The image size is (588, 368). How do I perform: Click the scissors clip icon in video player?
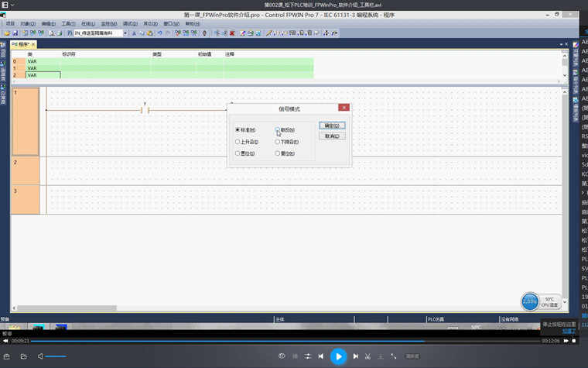click(x=367, y=356)
